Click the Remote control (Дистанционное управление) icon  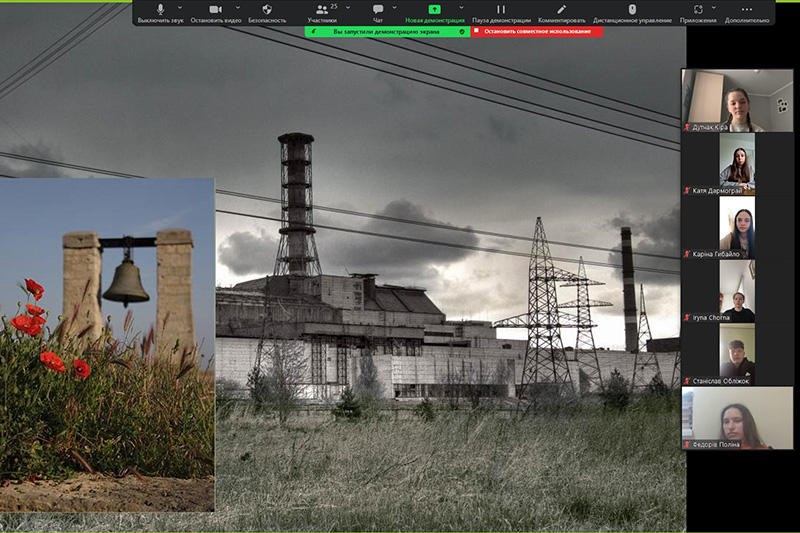click(632, 10)
